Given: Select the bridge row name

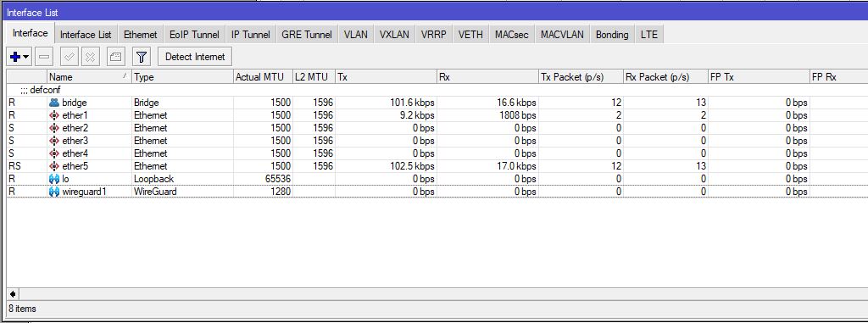Looking at the screenshot, I should coord(75,103).
